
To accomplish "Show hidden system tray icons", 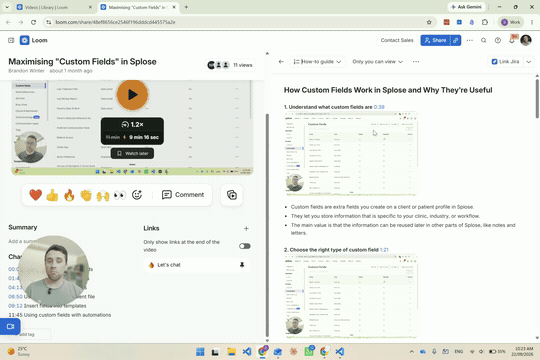I will coord(412,351).
